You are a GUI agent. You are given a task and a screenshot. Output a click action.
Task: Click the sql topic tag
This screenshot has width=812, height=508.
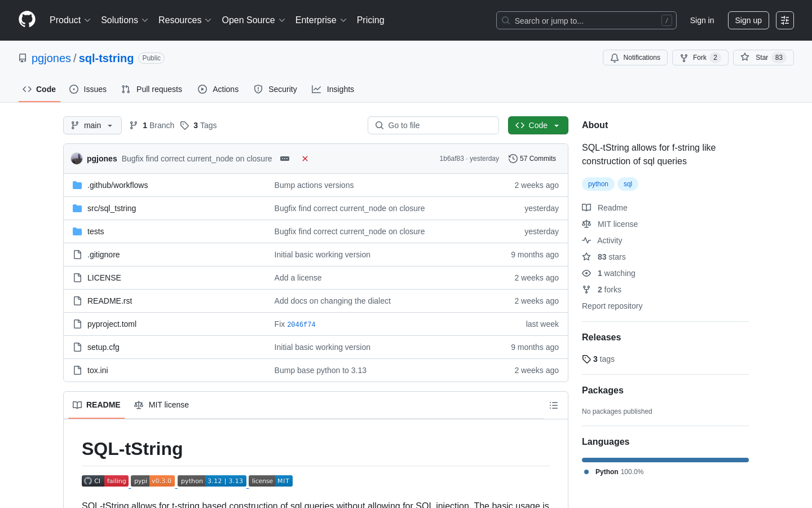pos(628,184)
